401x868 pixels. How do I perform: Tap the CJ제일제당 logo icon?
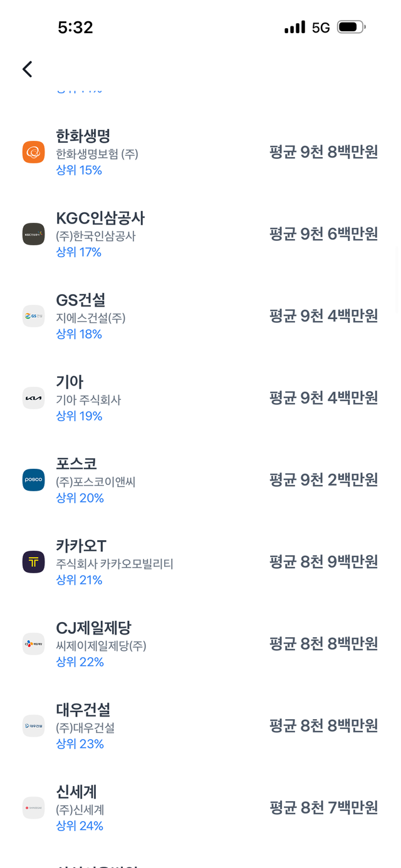34,644
